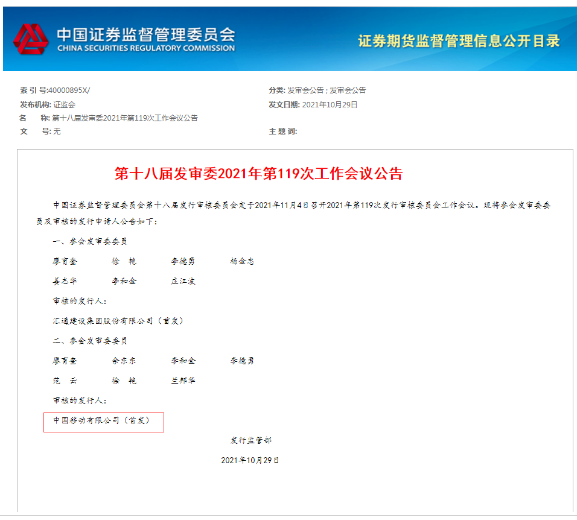Viewport: 577px width, 520px height.
Task: Click the 文号 无 field
Action: coord(40,131)
